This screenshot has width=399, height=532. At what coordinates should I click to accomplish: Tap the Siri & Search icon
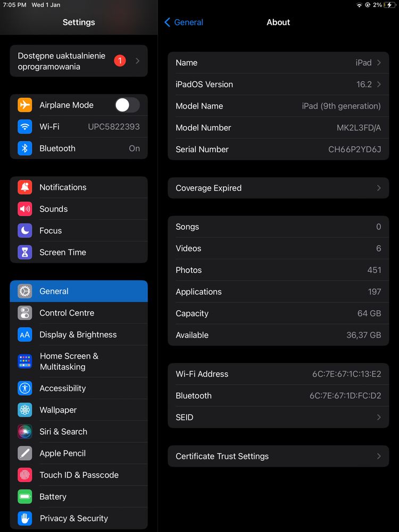[x=25, y=431]
